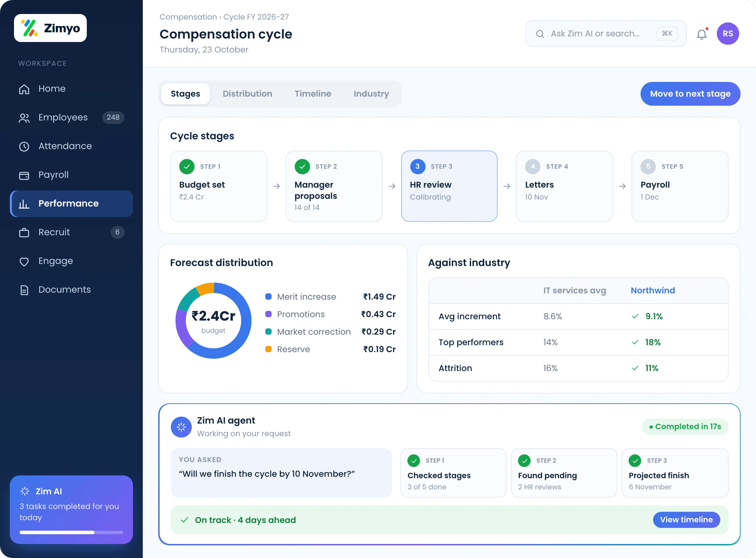Image resolution: width=756 pixels, height=558 pixels.
Task: Click the Market correction teal swatch
Action: coord(268,332)
